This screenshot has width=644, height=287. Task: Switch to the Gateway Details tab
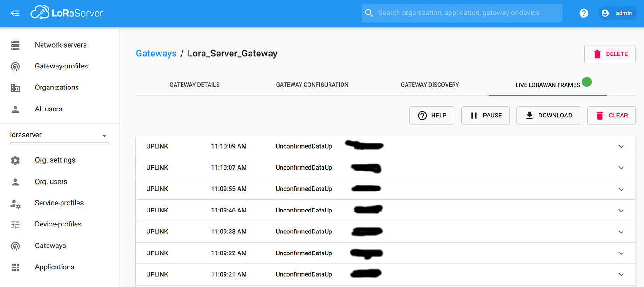click(x=195, y=84)
